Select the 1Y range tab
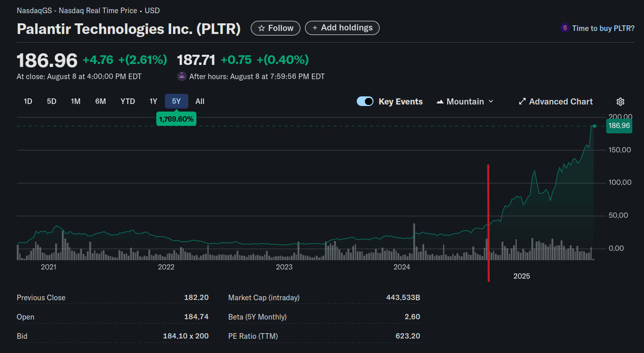Image resolution: width=644 pixels, height=353 pixels. click(x=153, y=101)
